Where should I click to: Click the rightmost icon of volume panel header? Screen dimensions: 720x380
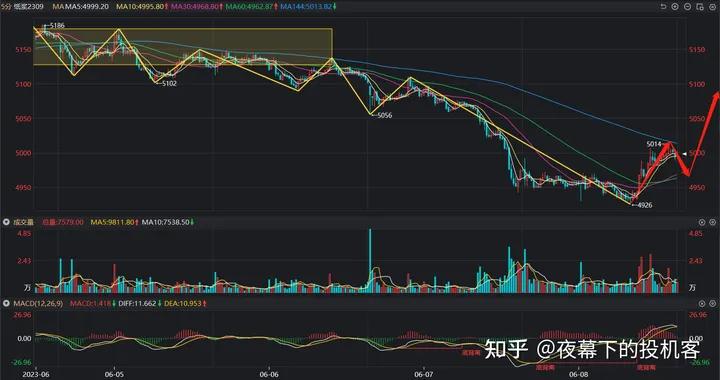(712, 222)
